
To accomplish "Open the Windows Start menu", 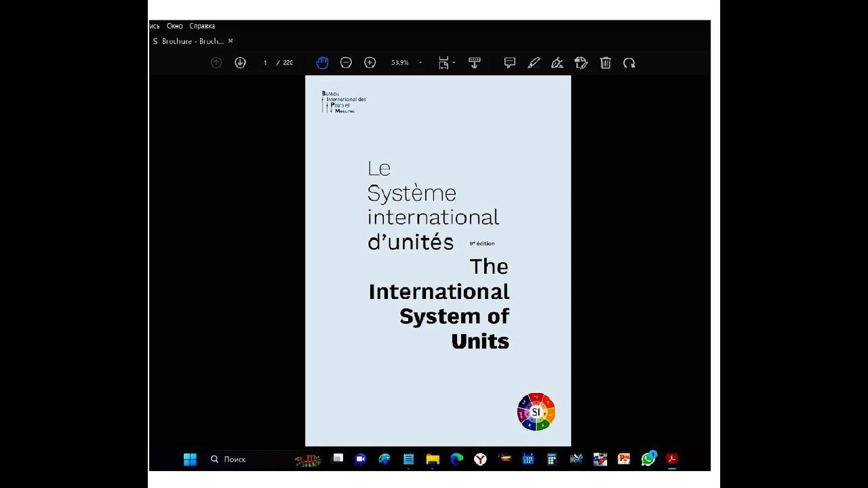I will coord(190,460).
